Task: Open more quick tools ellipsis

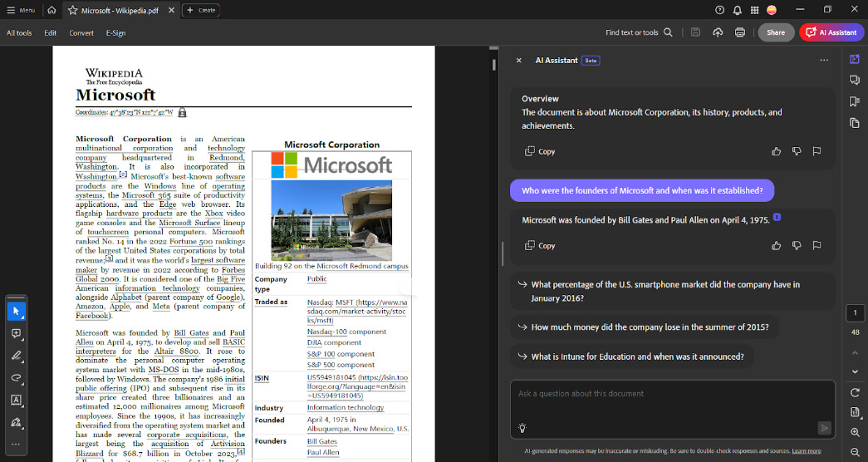Action: pyautogui.click(x=16, y=444)
